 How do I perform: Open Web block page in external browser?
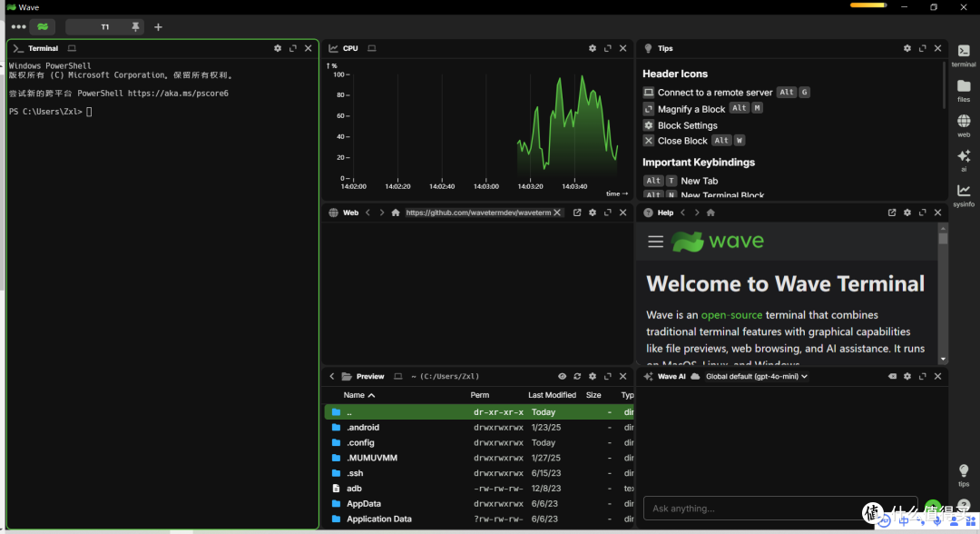tap(577, 213)
